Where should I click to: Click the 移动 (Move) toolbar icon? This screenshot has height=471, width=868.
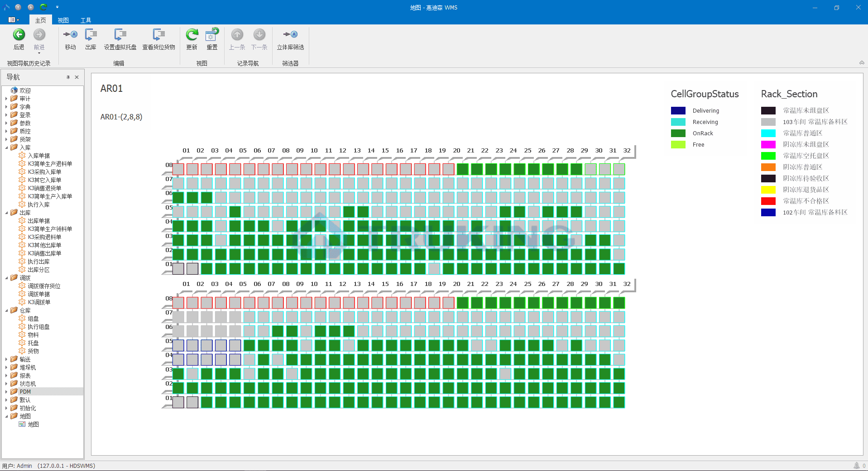tap(70, 35)
